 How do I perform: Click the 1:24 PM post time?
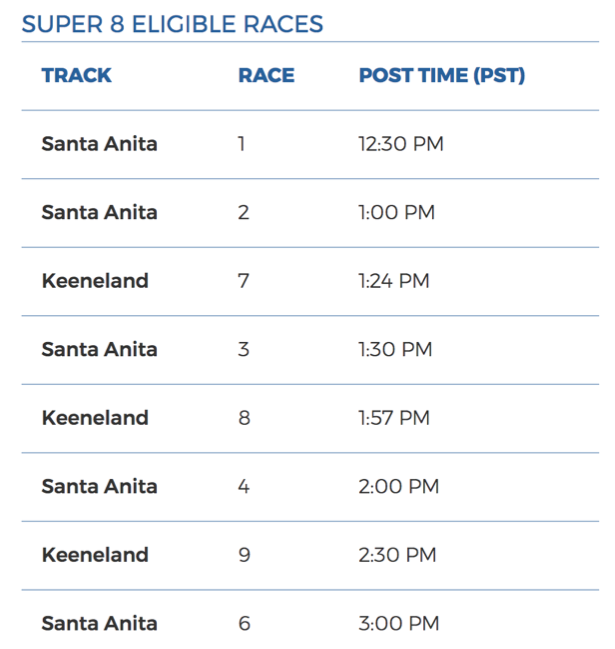point(393,281)
